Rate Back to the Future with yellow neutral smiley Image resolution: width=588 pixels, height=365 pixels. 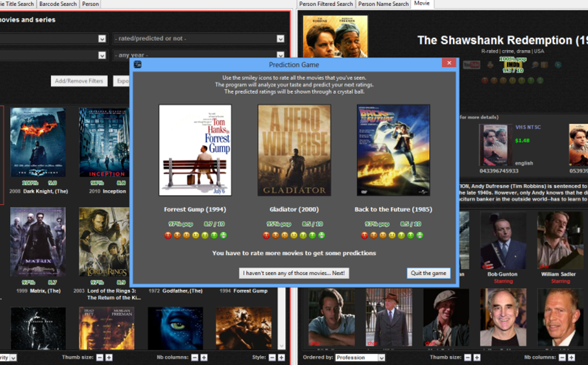click(392, 235)
